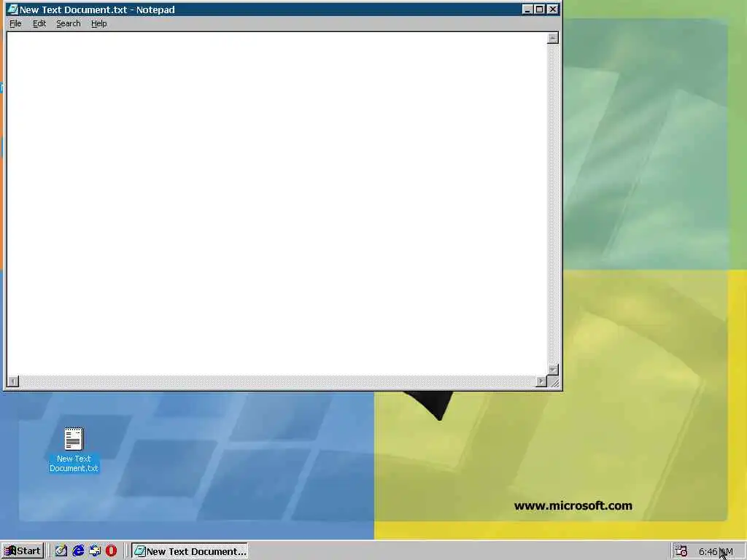747x560 pixels.
Task: Click the 6:46 taskbar clock
Action: 716,551
